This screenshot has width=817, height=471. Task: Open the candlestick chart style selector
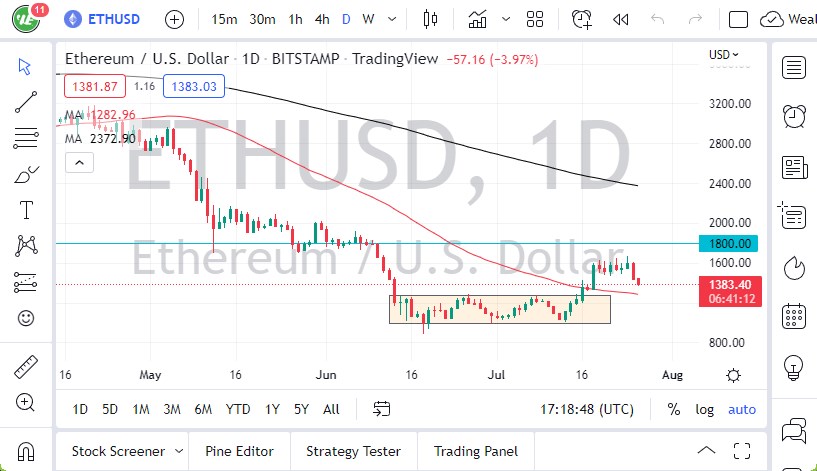point(430,20)
